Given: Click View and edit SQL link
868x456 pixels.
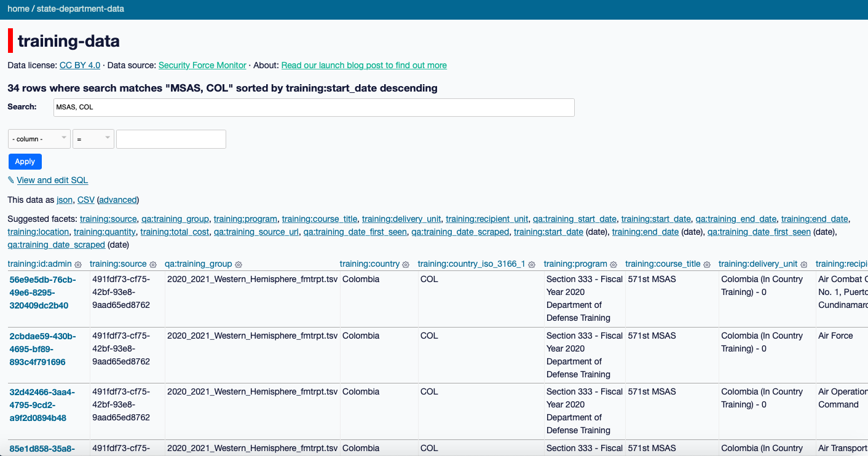Looking at the screenshot, I should 52,180.
